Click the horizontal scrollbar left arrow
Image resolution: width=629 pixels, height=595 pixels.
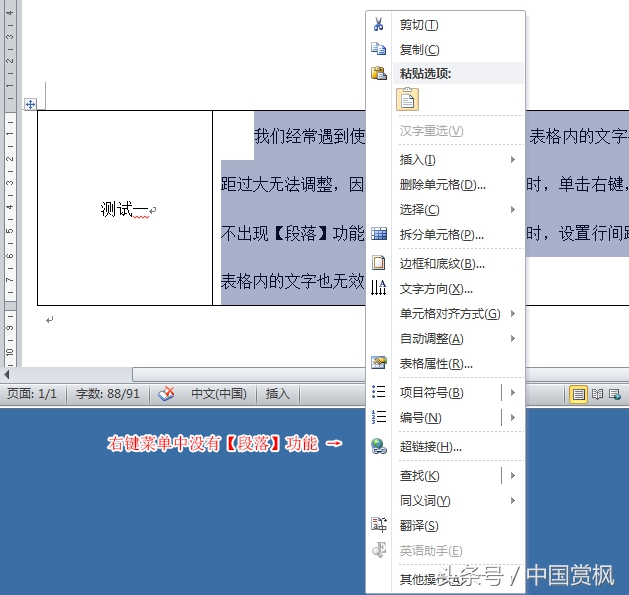[x=7, y=375]
